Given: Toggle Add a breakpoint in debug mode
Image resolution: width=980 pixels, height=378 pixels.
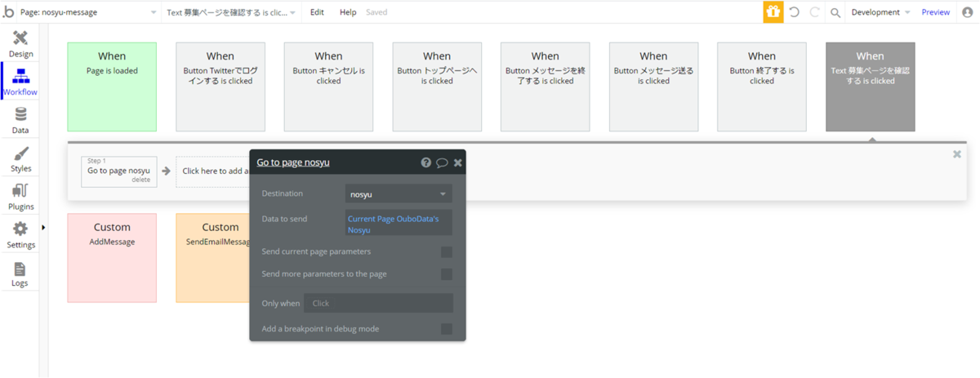Looking at the screenshot, I should click(447, 329).
